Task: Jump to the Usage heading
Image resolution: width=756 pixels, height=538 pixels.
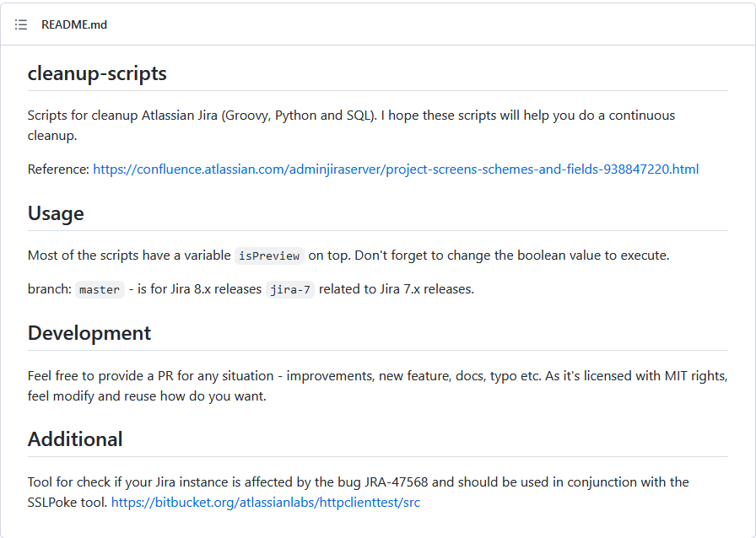Action: point(56,213)
